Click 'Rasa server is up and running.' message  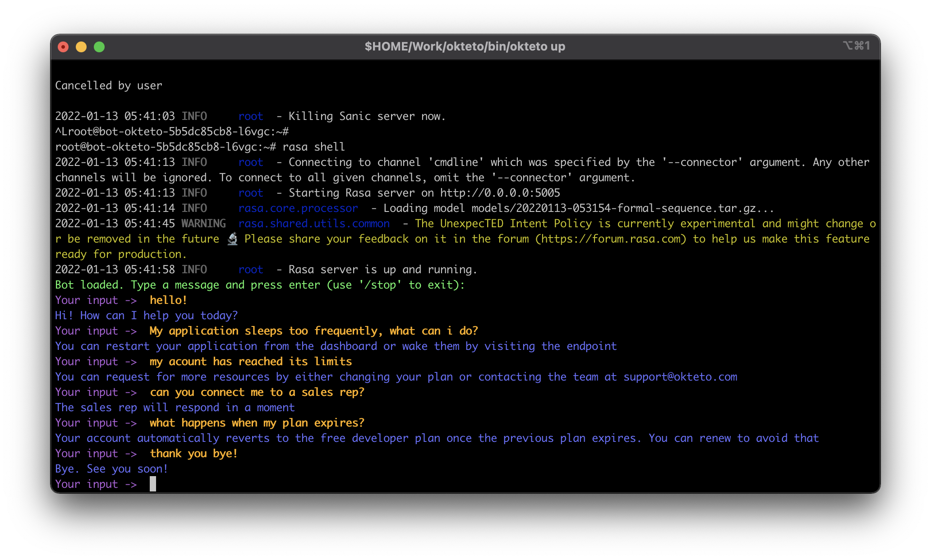[x=383, y=270]
